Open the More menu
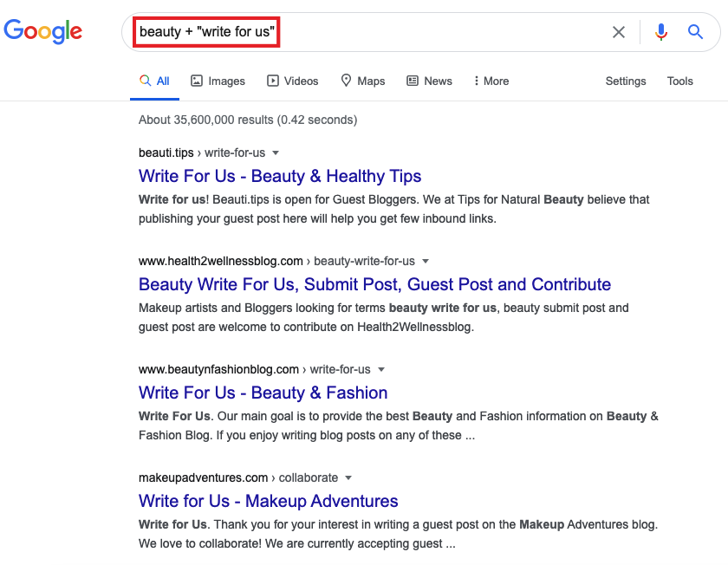The width and height of the screenshot is (728, 565). pyautogui.click(x=491, y=81)
